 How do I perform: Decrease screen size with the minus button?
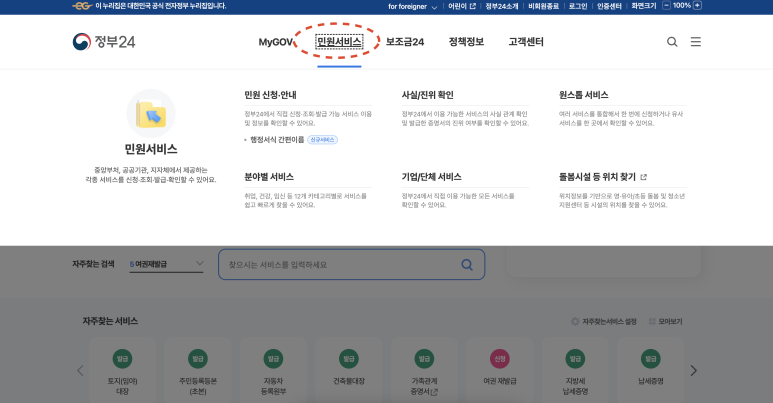[666, 5]
